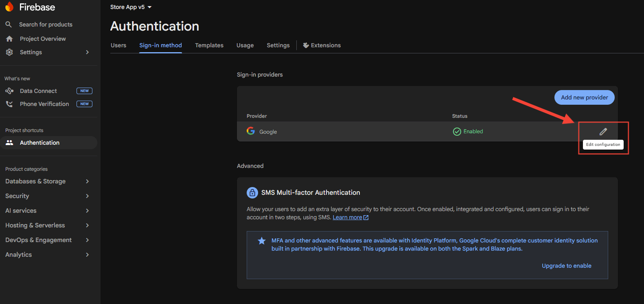Viewport: 644px width, 304px height.
Task: Click the Product categories sidebar label
Action: click(x=26, y=169)
